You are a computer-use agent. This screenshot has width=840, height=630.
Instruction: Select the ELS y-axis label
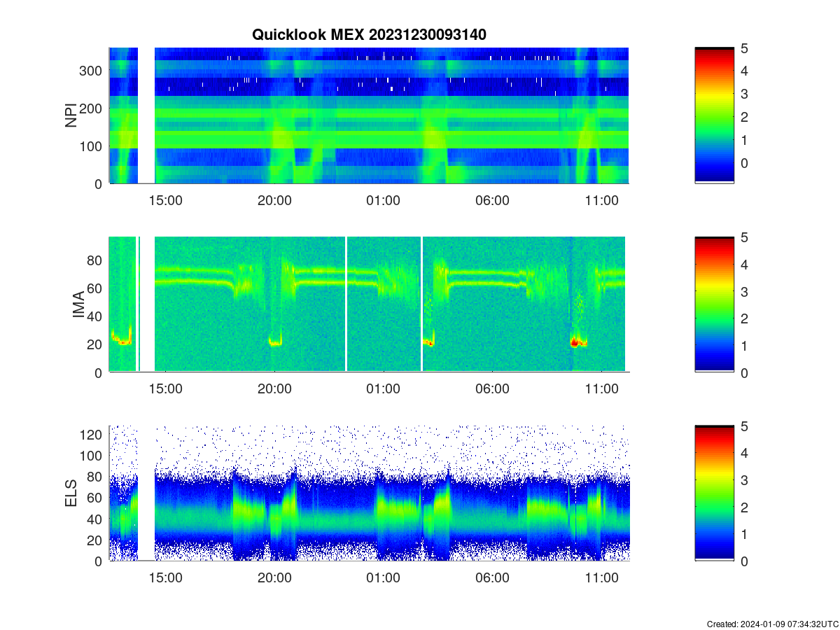point(71,493)
